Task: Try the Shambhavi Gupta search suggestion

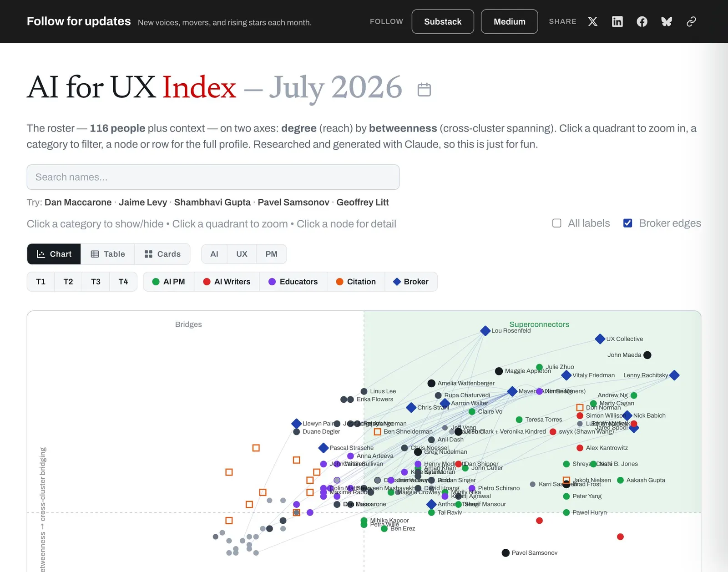Action: [212, 202]
